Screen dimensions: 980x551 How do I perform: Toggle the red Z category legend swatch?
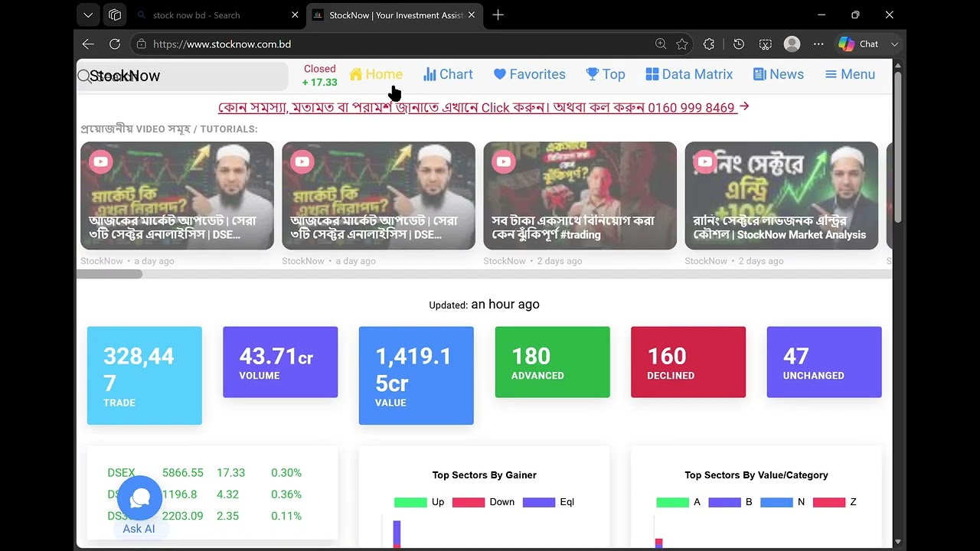click(x=828, y=502)
